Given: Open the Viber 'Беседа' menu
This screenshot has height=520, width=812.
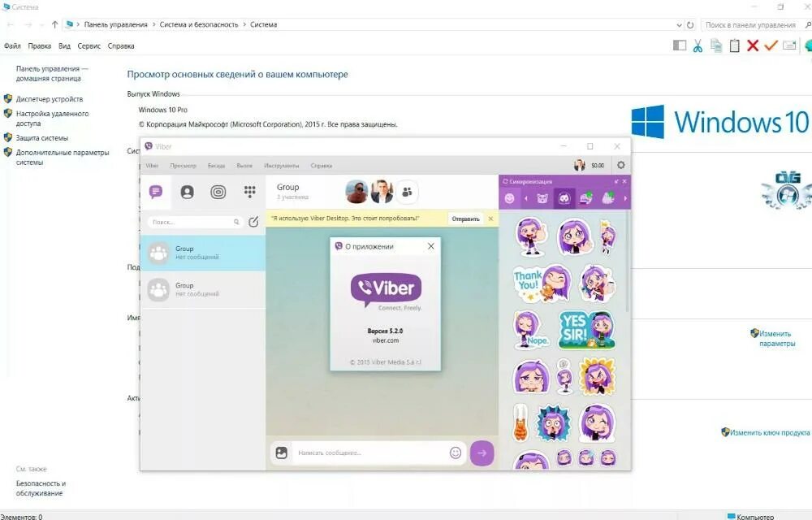Looking at the screenshot, I should [x=217, y=166].
